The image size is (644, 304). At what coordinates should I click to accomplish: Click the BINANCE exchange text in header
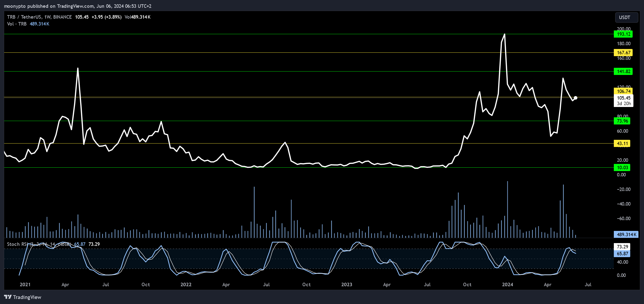(x=62, y=17)
